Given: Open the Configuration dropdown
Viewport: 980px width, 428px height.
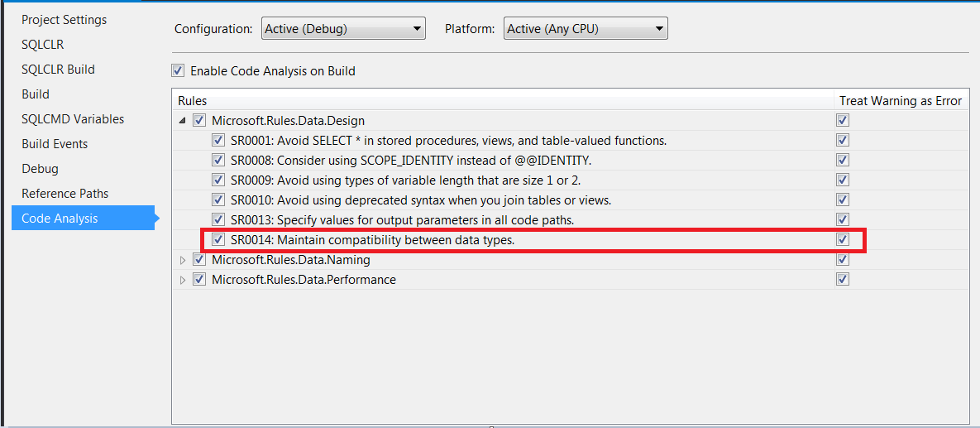Looking at the screenshot, I should click(343, 29).
